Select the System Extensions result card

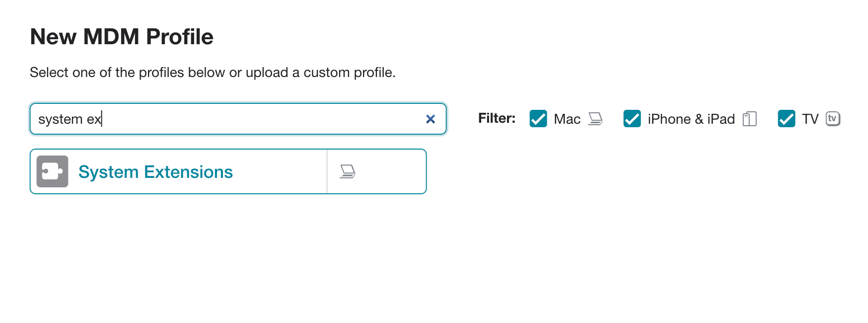point(228,171)
